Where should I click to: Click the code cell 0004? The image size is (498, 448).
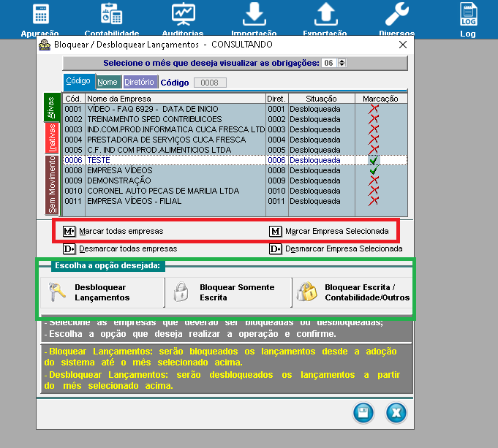tap(73, 140)
